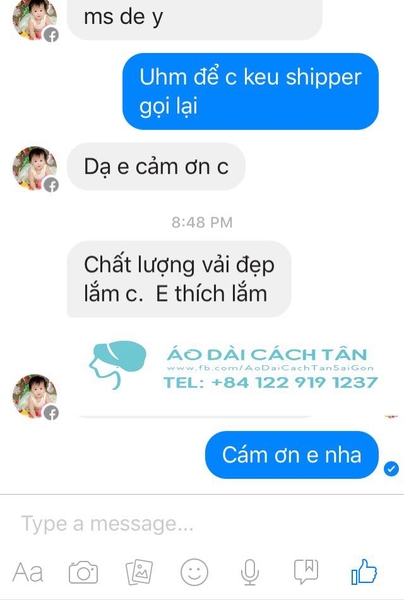Open the camera icon
The image size is (404, 600).
click(83, 572)
